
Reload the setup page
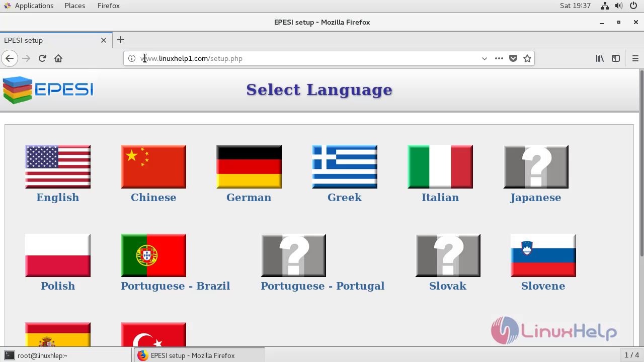point(42,58)
